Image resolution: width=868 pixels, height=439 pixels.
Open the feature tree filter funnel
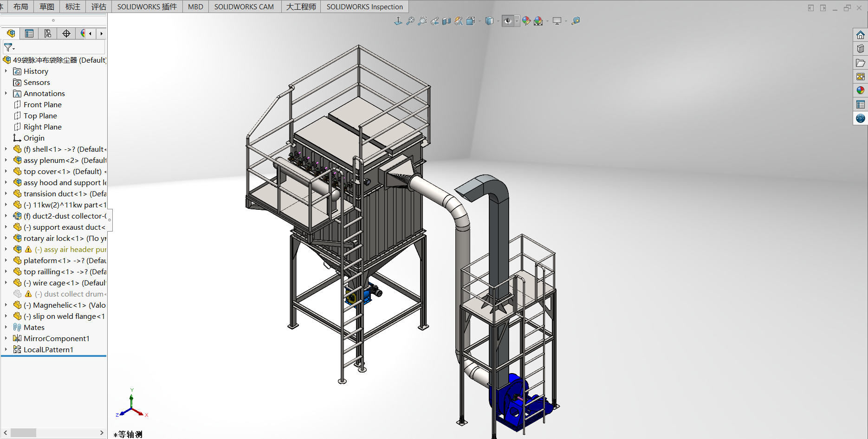point(9,47)
